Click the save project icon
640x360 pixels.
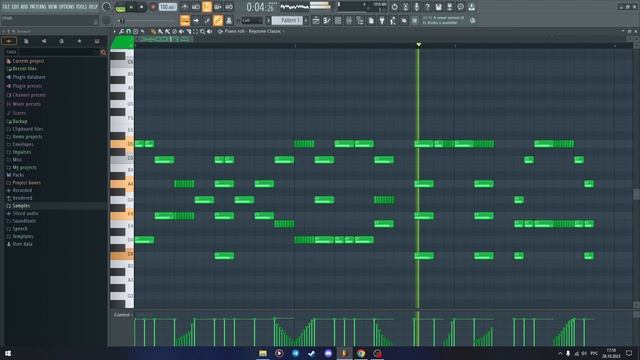(438, 7)
